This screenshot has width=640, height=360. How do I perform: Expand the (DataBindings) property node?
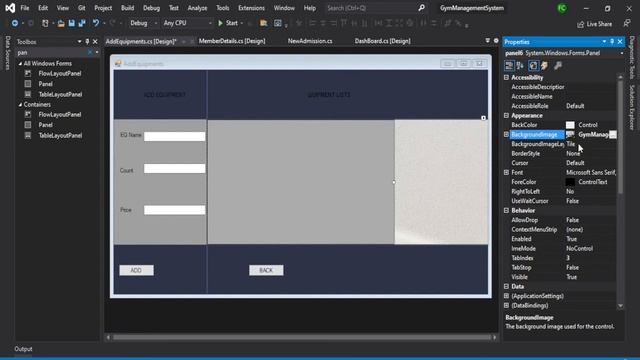(x=507, y=305)
